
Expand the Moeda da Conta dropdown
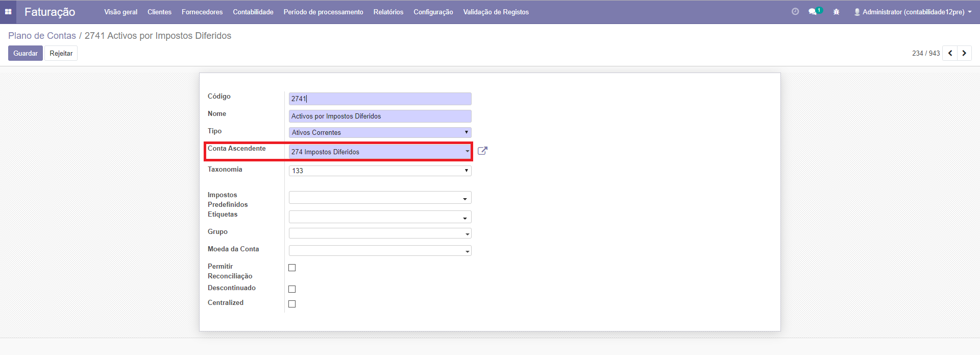[380, 251]
